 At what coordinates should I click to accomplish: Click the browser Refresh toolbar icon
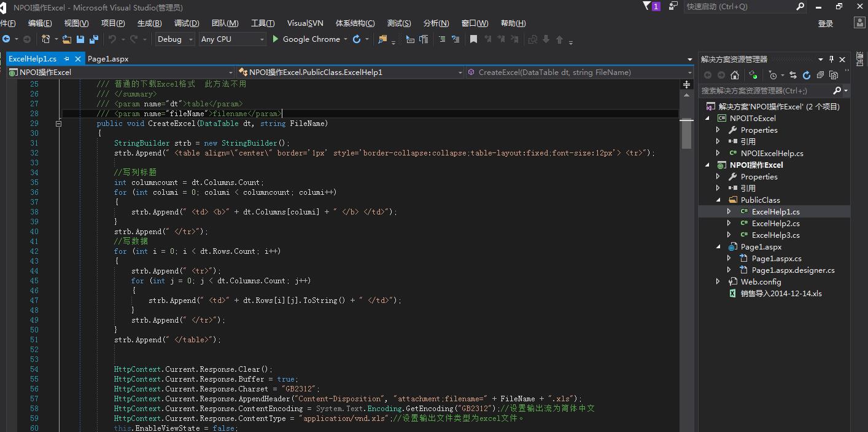click(357, 39)
